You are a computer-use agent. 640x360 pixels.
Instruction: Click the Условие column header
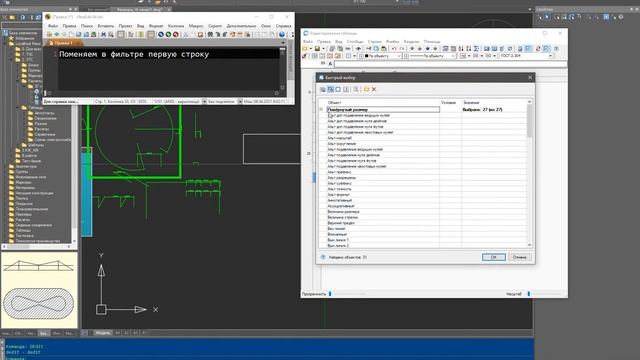click(448, 102)
